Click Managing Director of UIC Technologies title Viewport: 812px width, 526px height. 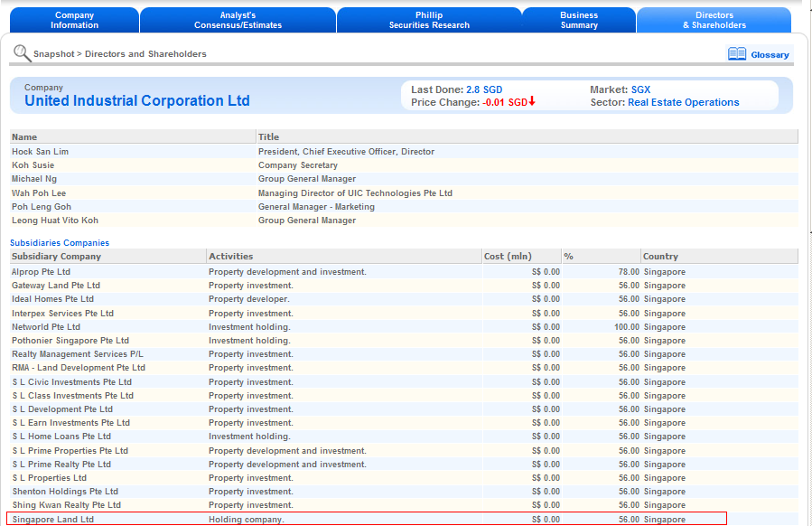[355, 193]
